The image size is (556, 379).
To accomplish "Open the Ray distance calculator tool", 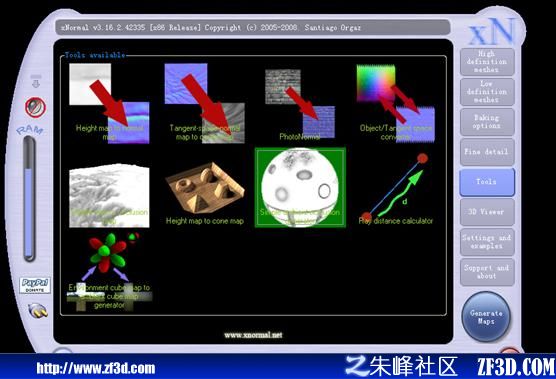I will pos(396,189).
